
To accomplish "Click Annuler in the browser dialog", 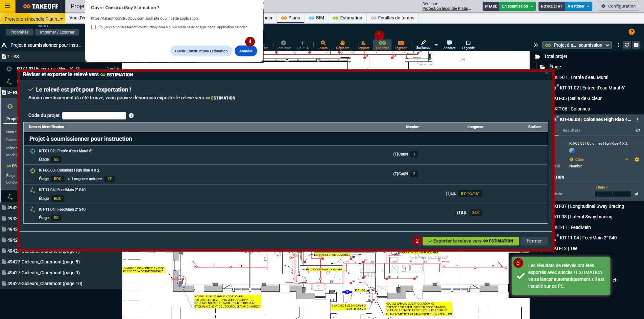I will tap(246, 51).
